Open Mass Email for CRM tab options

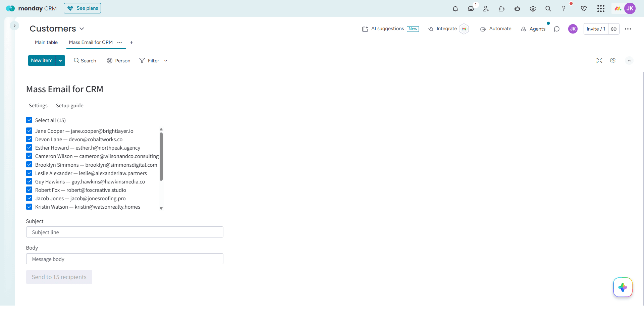point(119,42)
